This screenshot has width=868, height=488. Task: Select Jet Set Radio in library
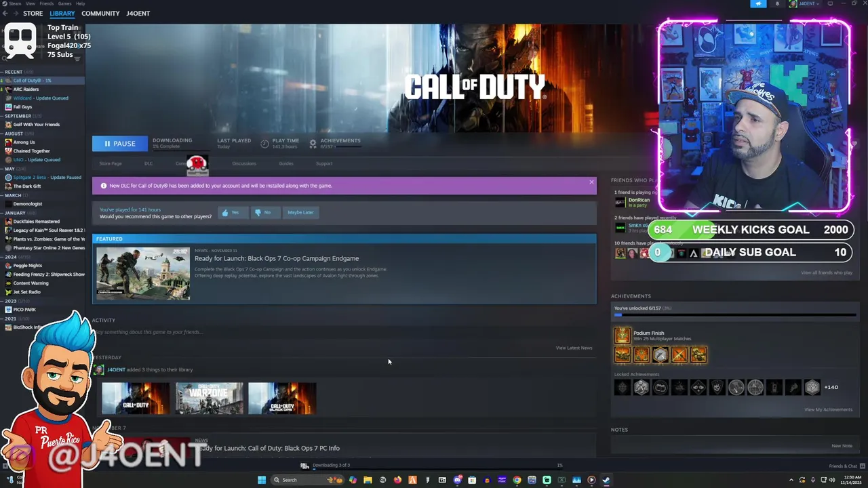[43, 292]
